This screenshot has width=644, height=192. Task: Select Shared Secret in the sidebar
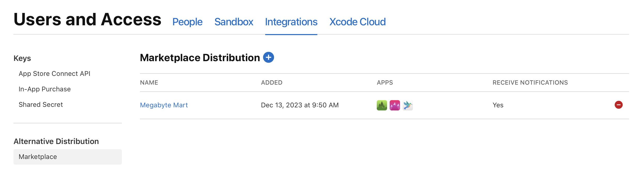(x=41, y=105)
